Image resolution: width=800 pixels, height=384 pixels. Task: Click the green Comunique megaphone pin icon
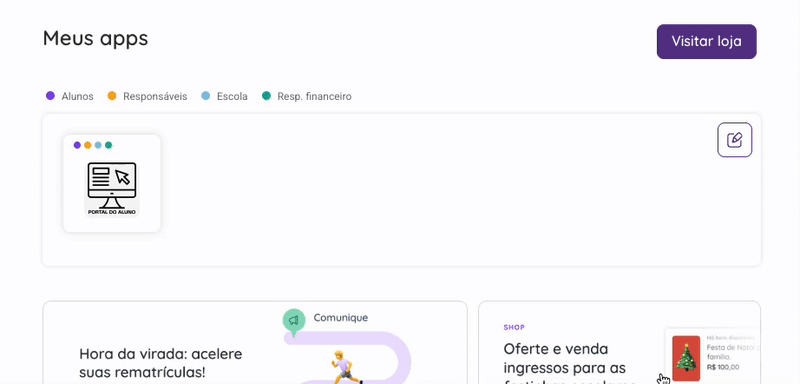(x=293, y=321)
